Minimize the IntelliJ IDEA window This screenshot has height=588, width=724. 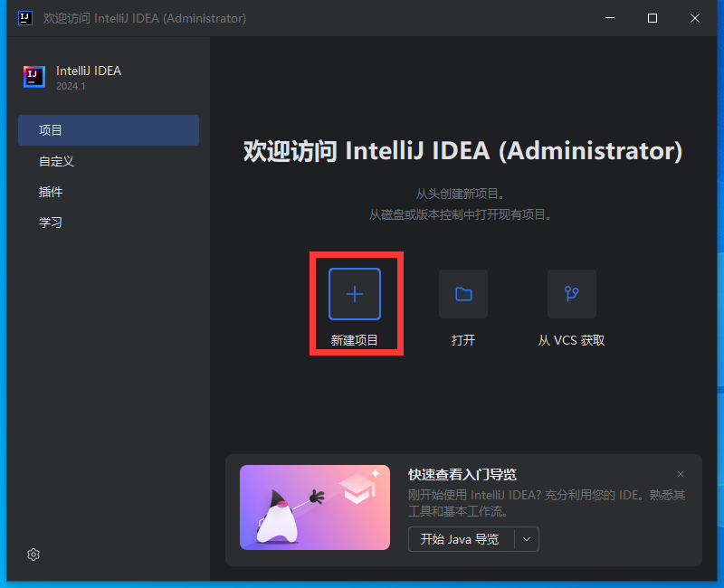coord(610,18)
